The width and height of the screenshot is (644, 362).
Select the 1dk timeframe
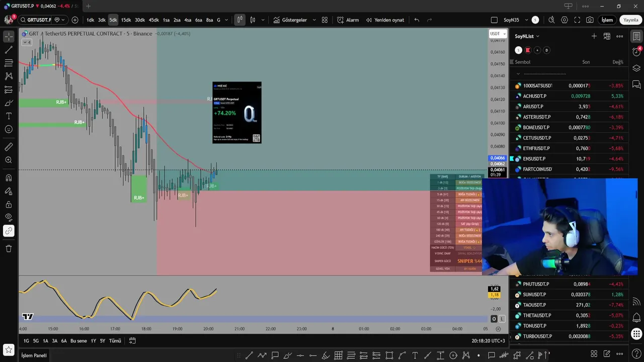coord(91,20)
